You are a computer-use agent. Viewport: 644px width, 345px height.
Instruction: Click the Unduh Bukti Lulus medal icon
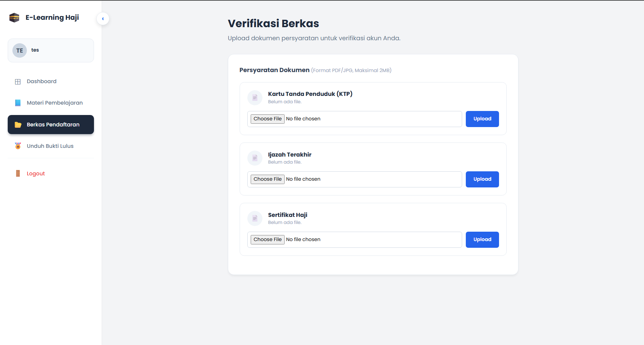pyautogui.click(x=18, y=146)
